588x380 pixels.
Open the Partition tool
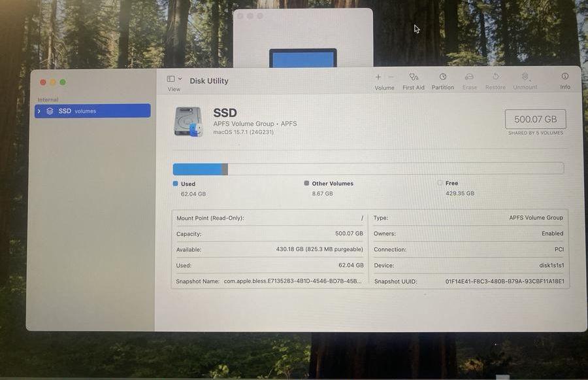pyautogui.click(x=442, y=77)
